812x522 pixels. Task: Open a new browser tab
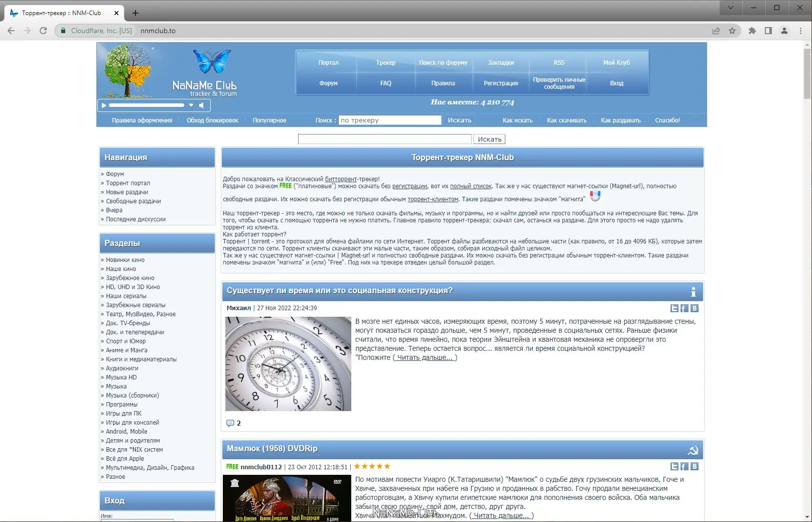136,13
